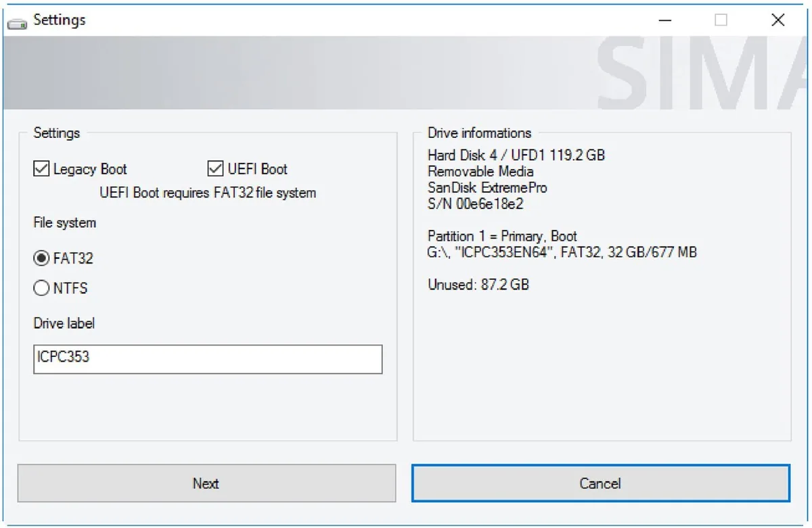The width and height of the screenshot is (812, 528).
Task: Click the 'Drive label' caption
Action: (x=64, y=324)
